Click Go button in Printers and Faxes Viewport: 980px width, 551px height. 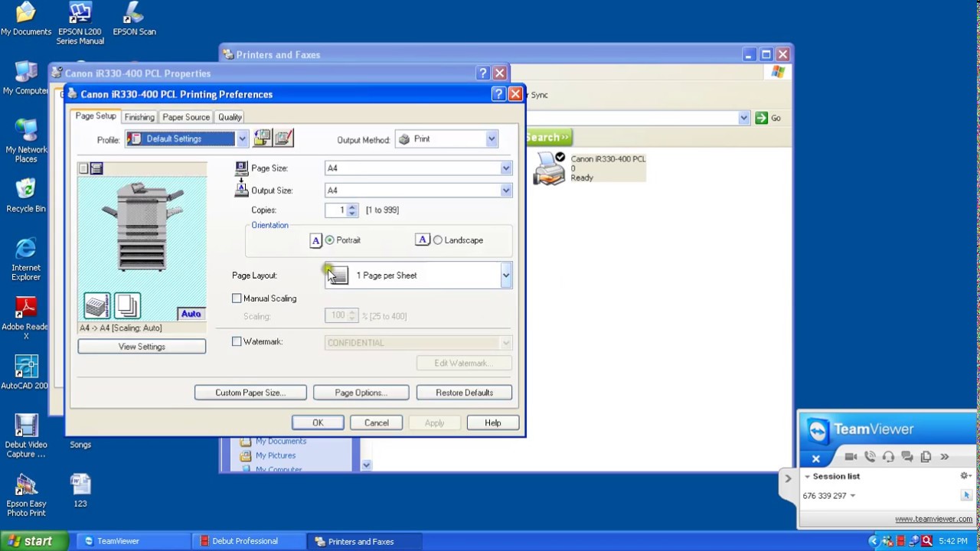pos(768,118)
